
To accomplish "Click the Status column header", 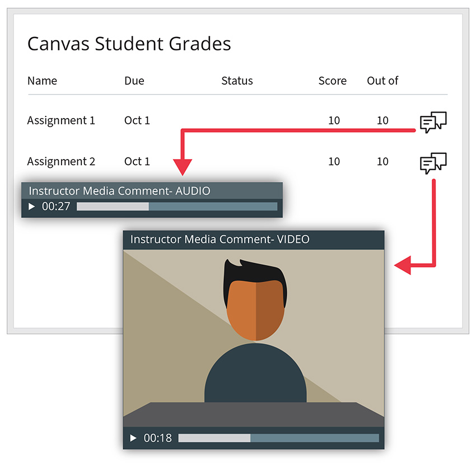I will [x=237, y=81].
